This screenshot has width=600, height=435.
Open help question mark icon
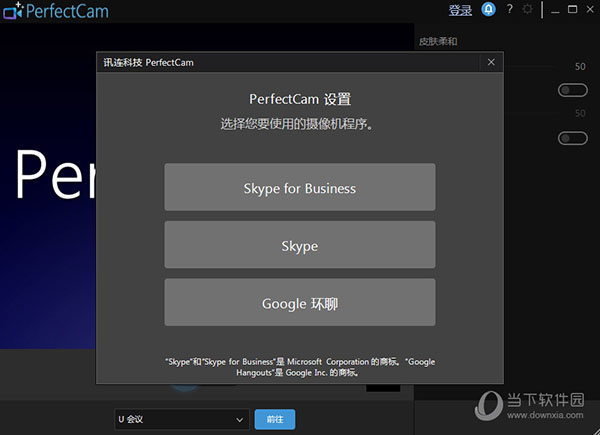(509, 9)
